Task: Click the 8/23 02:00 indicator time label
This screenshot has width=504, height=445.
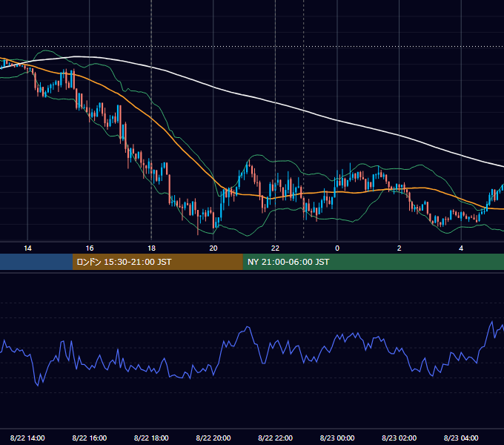Action: [x=399, y=438]
